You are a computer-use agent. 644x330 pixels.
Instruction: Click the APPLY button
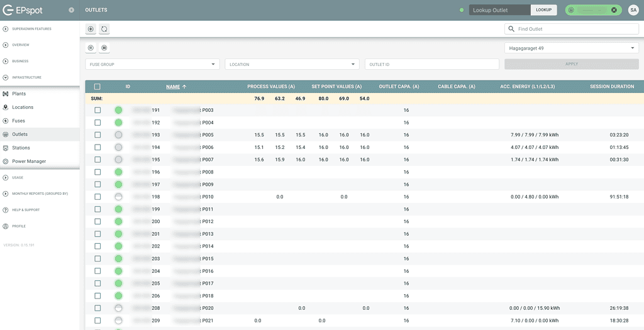[571, 64]
